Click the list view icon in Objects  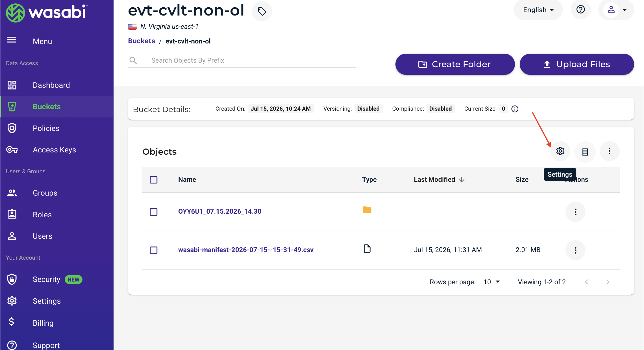tap(585, 152)
